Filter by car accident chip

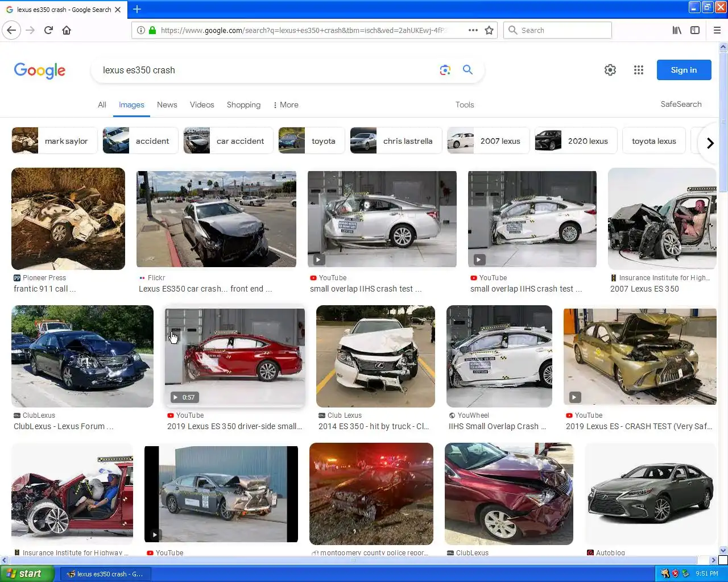tap(228, 141)
